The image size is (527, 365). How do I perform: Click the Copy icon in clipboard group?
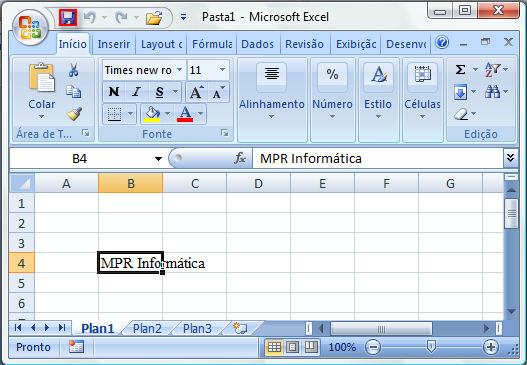[x=73, y=92]
